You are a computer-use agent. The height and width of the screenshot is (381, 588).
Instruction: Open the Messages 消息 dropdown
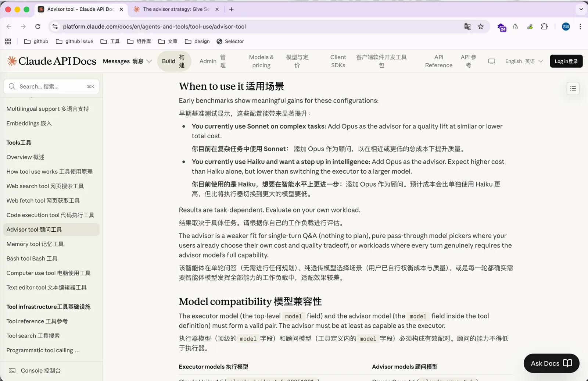pyautogui.click(x=127, y=61)
